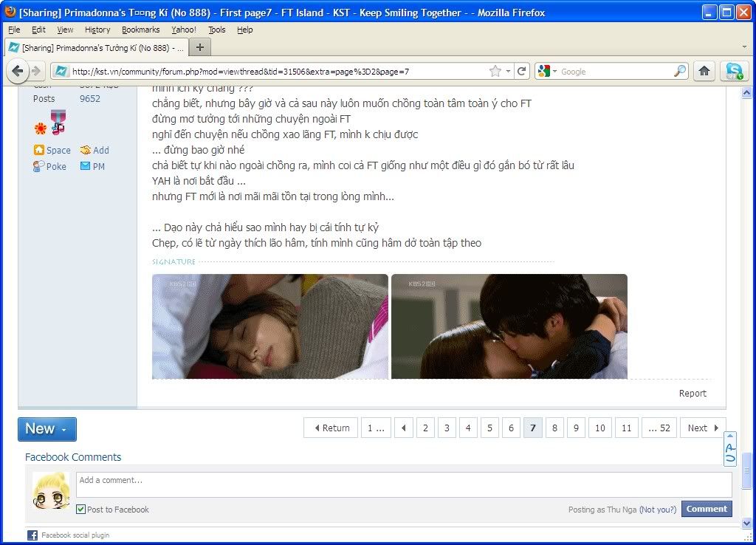
Task: Click the Google search engine icon
Action: [x=543, y=72]
